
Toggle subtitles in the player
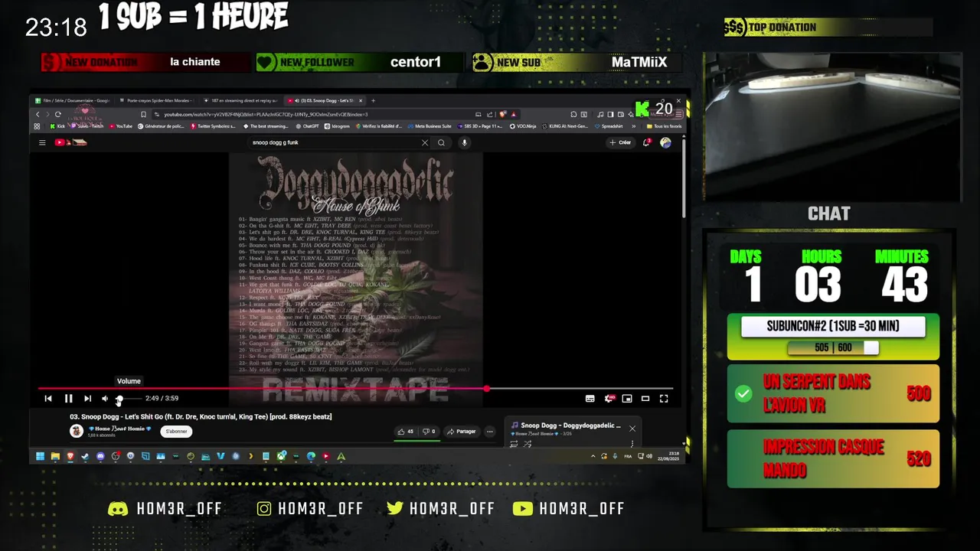pyautogui.click(x=590, y=398)
